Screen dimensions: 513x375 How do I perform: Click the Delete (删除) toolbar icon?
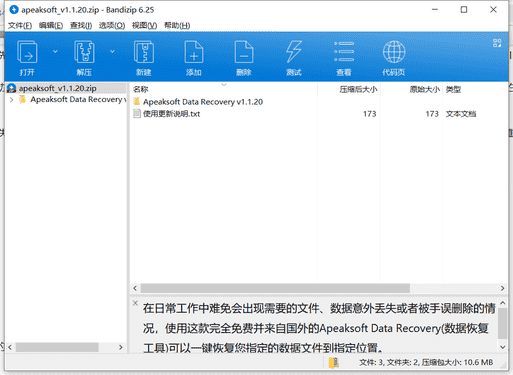(x=244, y=52)
